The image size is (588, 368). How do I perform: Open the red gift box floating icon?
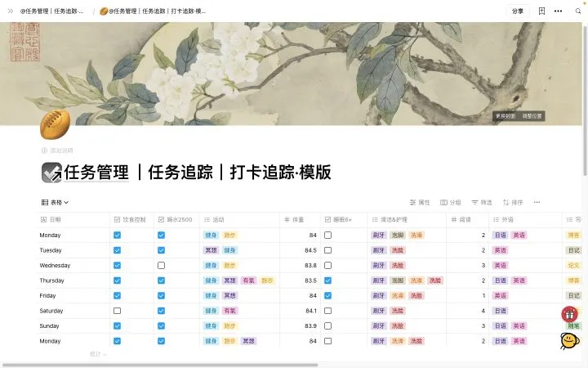coord(569,314)
